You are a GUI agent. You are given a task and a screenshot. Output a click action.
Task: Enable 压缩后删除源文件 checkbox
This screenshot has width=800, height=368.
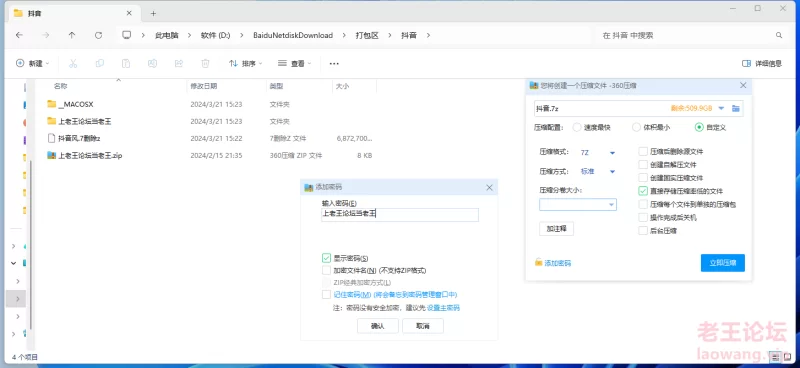(x=643, y=152)
